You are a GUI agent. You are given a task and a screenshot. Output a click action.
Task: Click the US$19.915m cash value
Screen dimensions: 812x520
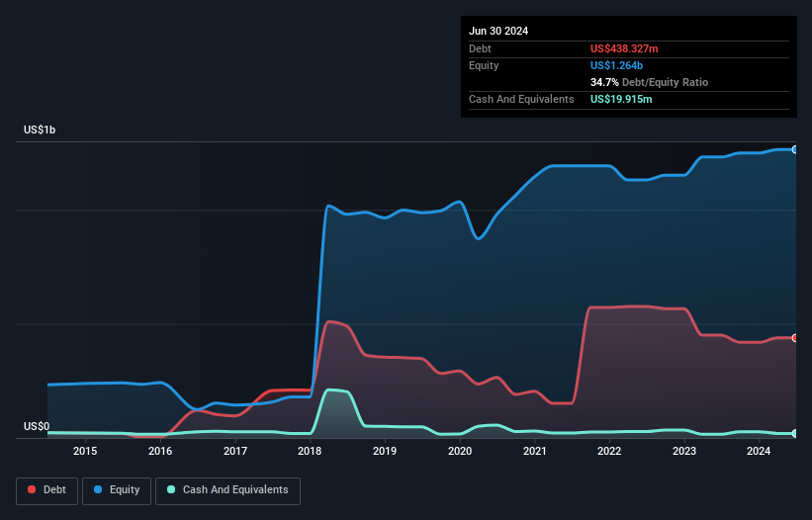(621, 99)
